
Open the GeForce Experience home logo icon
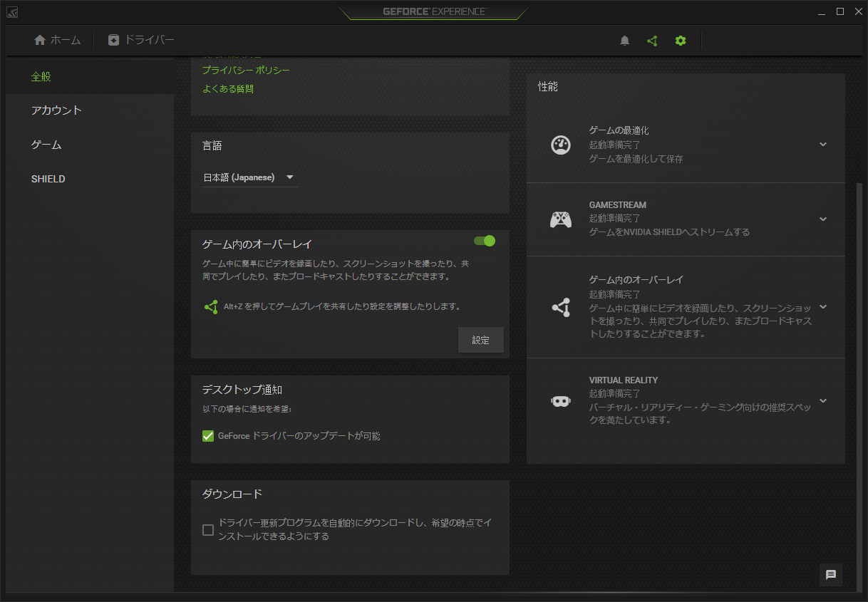pyautogui.click(x=12, y=11)
